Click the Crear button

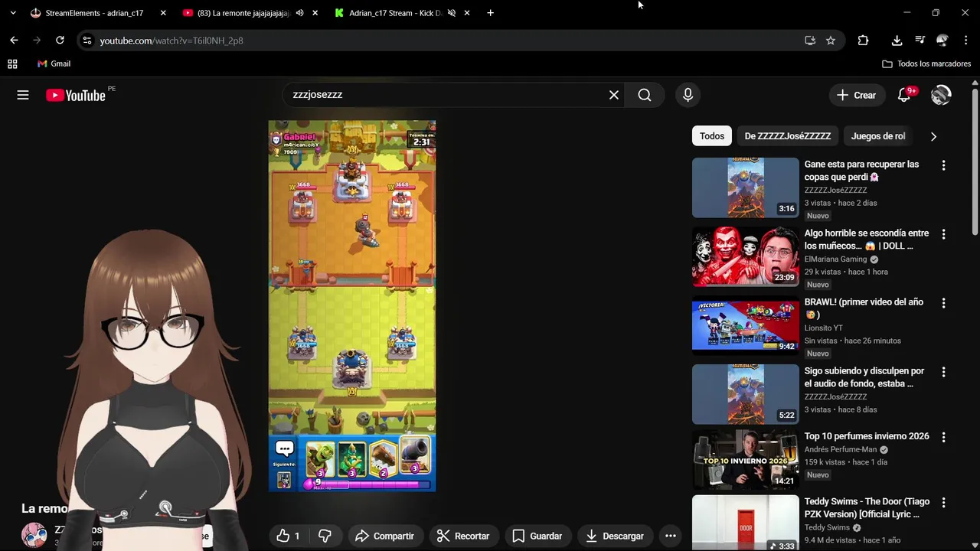click(856, 95)
